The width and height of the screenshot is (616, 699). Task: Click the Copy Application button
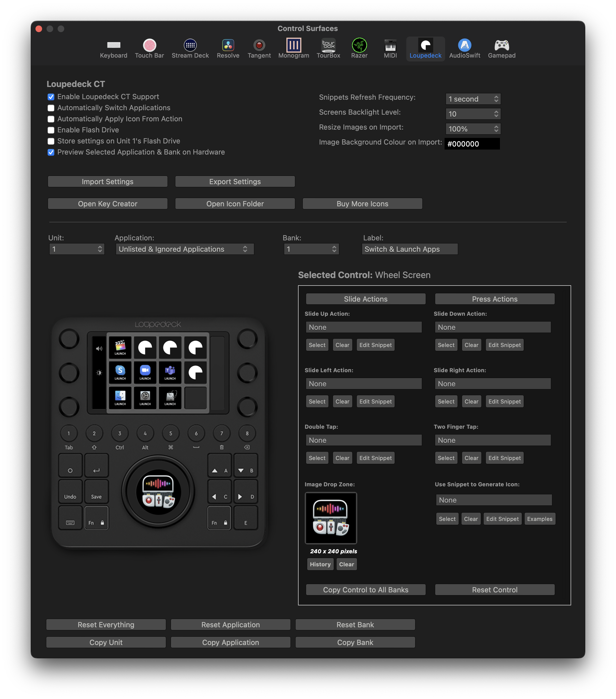click(230, 642)
